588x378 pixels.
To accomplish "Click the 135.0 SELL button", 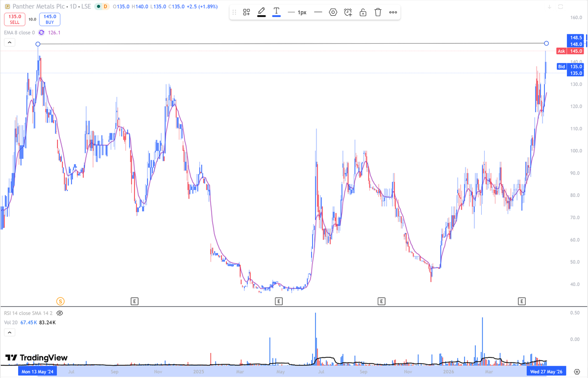I will coord(14,19).
